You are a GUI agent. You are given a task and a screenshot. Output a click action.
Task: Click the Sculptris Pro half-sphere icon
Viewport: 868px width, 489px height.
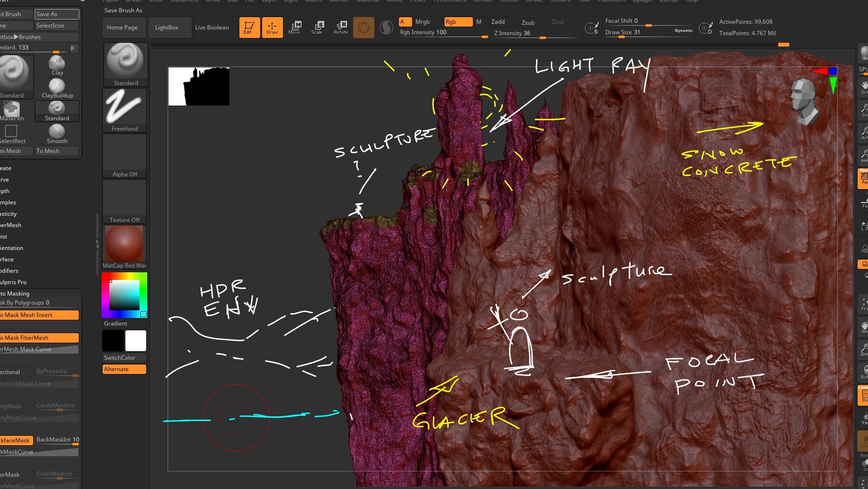coord(387,28)
